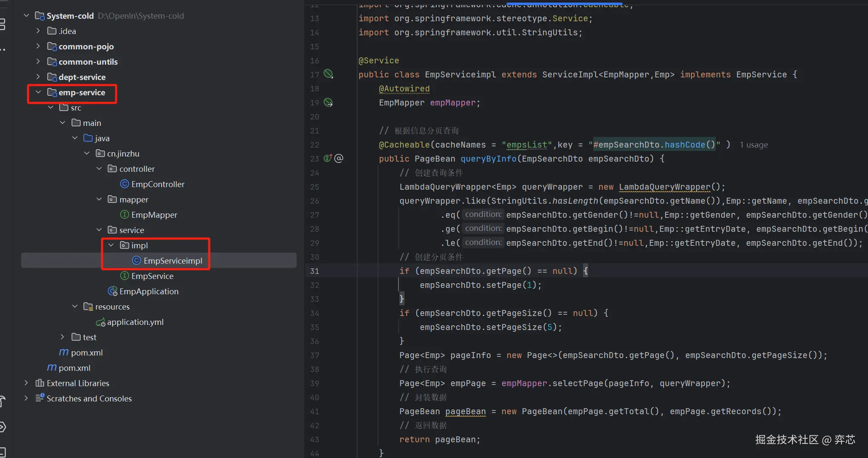Collapse the main folder chevron

point(63,123)
